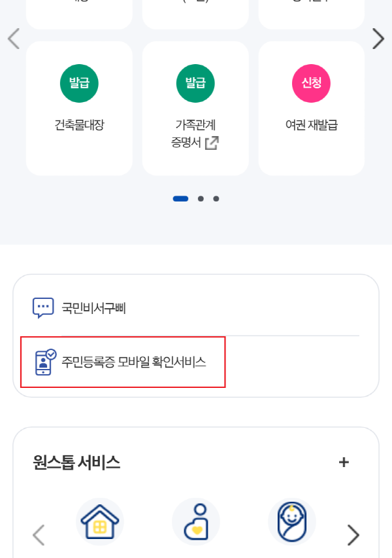The width and height of the screenshot is (392, 558).
Task: Click the person with heart icon
Action: tap(196, 521)
